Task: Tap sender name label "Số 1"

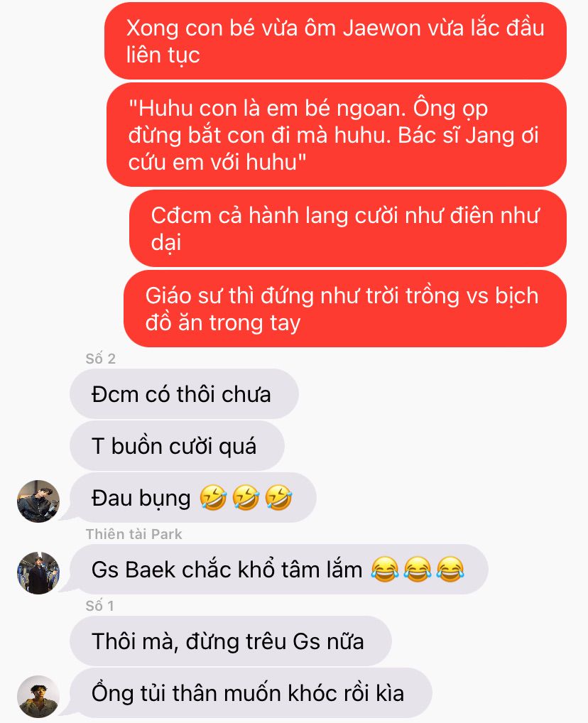Action: tap(99, 606)
